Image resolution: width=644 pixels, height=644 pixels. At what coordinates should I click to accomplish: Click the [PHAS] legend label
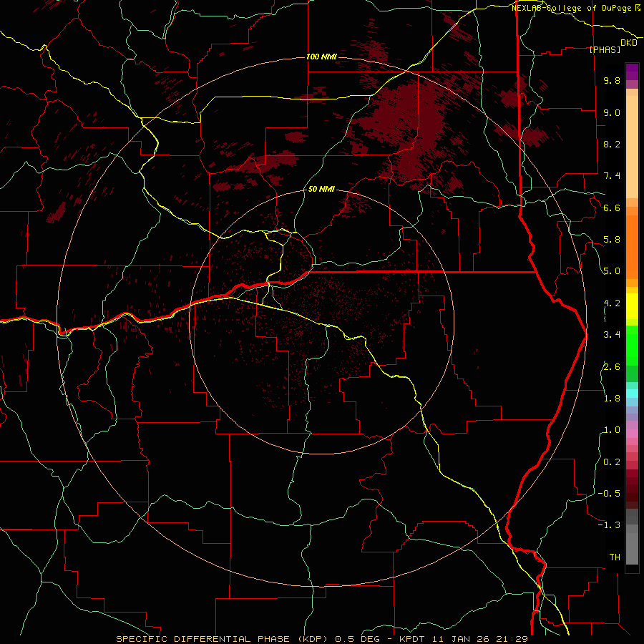point(605,49)
